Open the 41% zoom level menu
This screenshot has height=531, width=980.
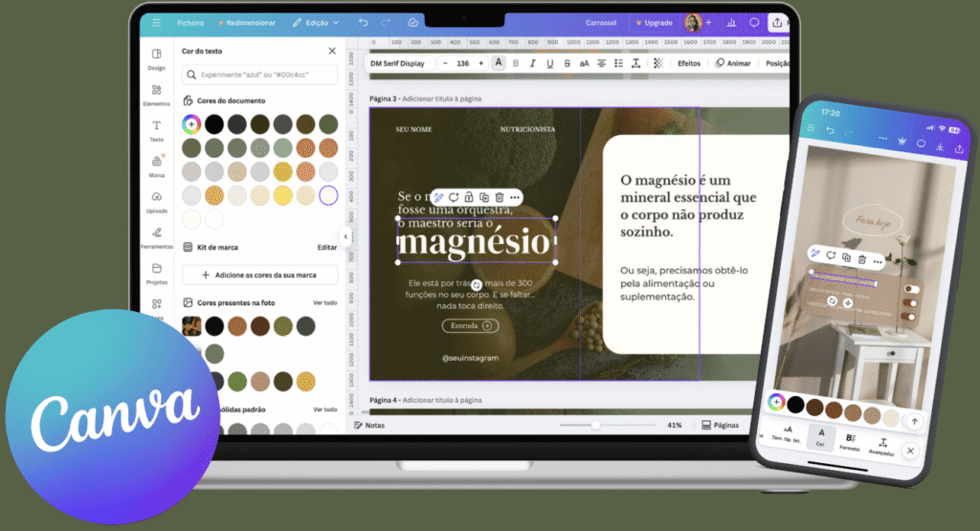point(675,425)
